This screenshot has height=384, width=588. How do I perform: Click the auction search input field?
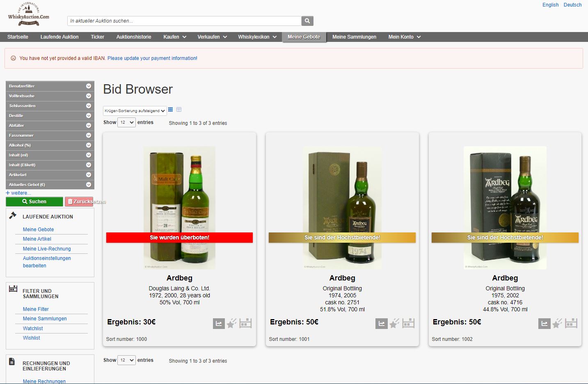(x=184, y=21)
